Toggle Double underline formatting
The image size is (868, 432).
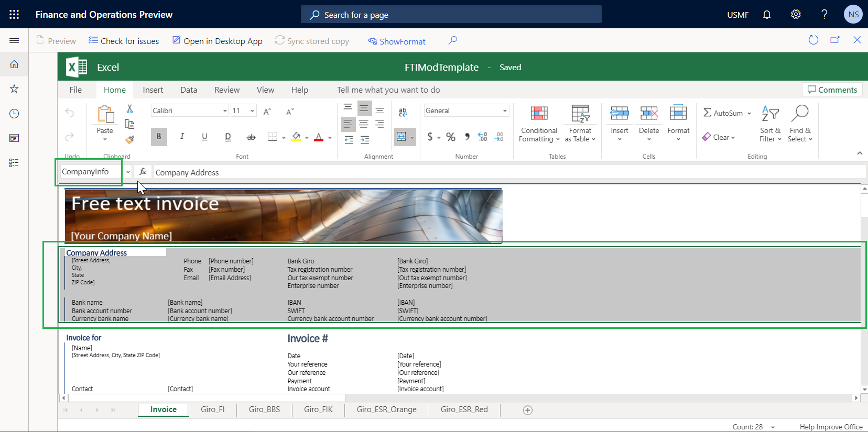(228, 137)
